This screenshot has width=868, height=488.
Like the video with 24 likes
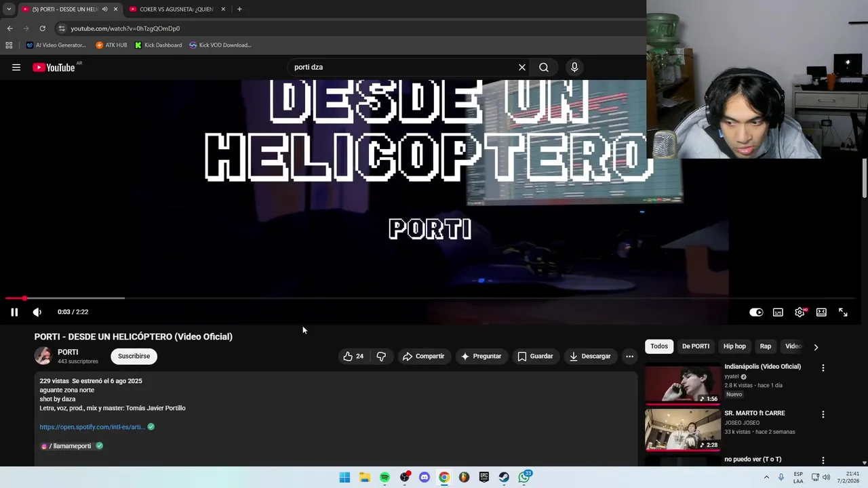click(354, 356)
